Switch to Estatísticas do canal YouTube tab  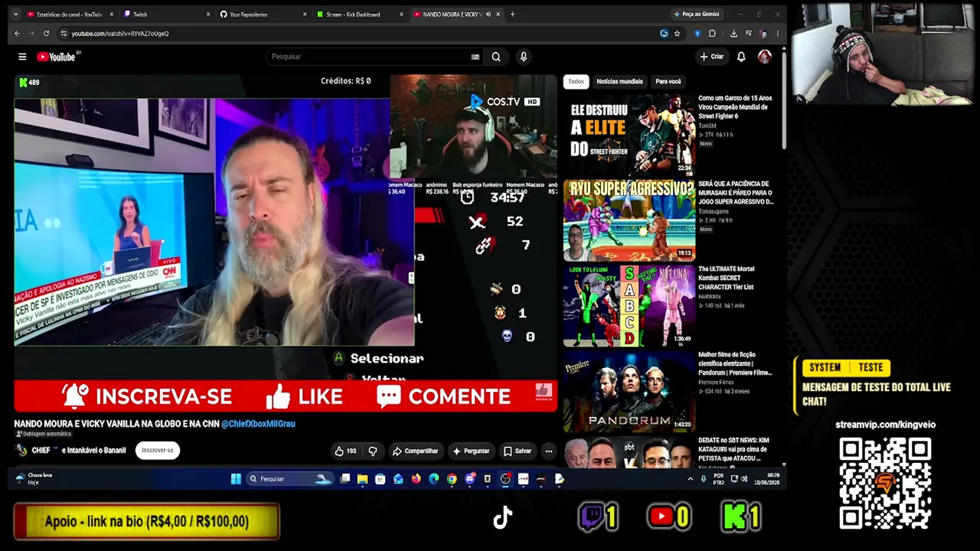tap(70, 15)
